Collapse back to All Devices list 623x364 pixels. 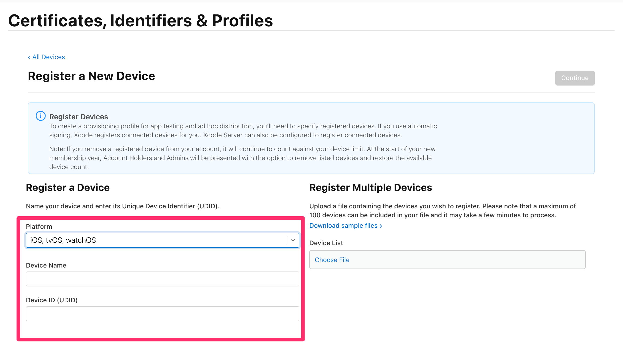click(x=48, y=57)
